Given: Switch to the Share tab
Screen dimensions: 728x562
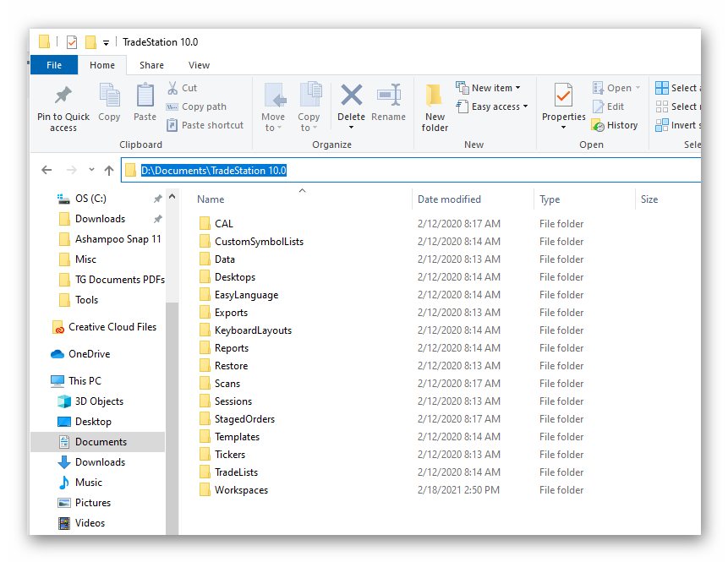Looking at the screenshot, I should coord(151,65).
